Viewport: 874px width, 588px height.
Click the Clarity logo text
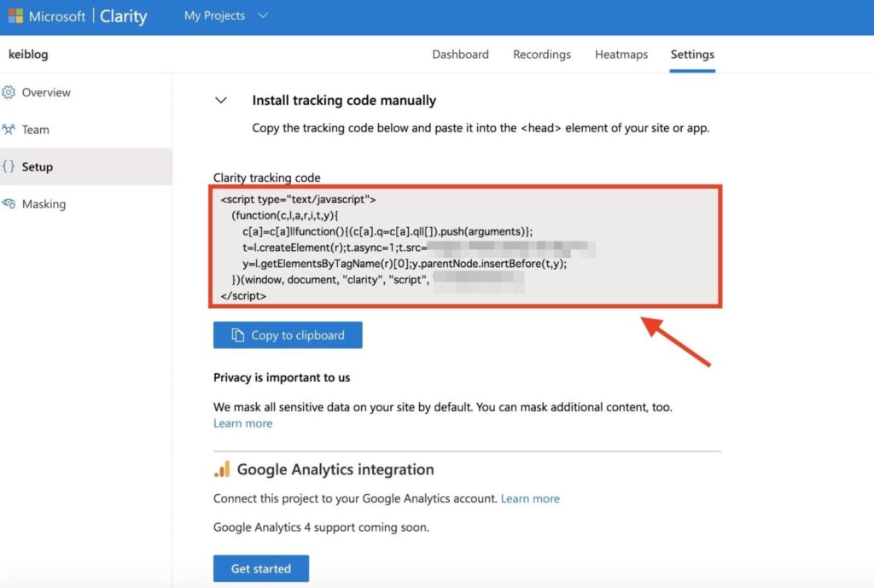pyautogui.click(x=123, y=16)
